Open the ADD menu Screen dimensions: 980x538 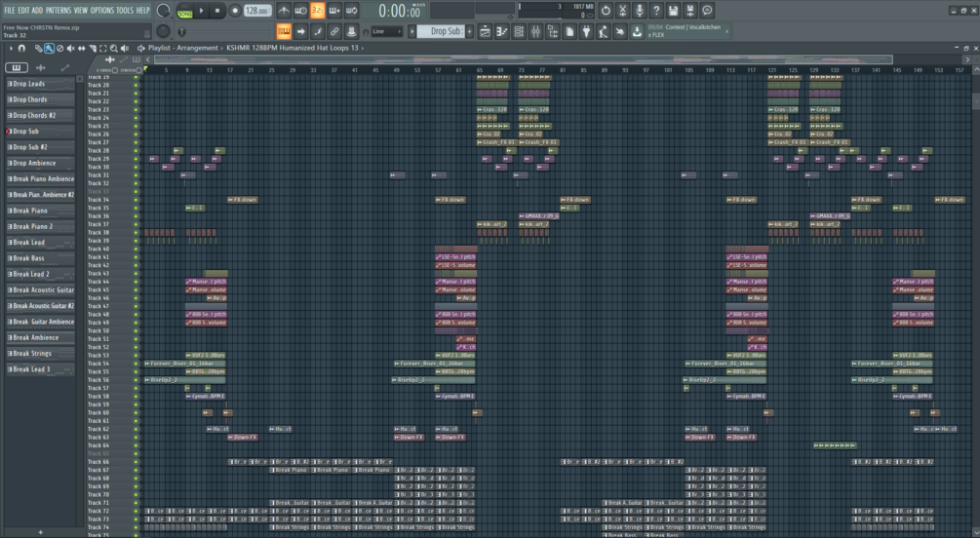coord(37,10)
